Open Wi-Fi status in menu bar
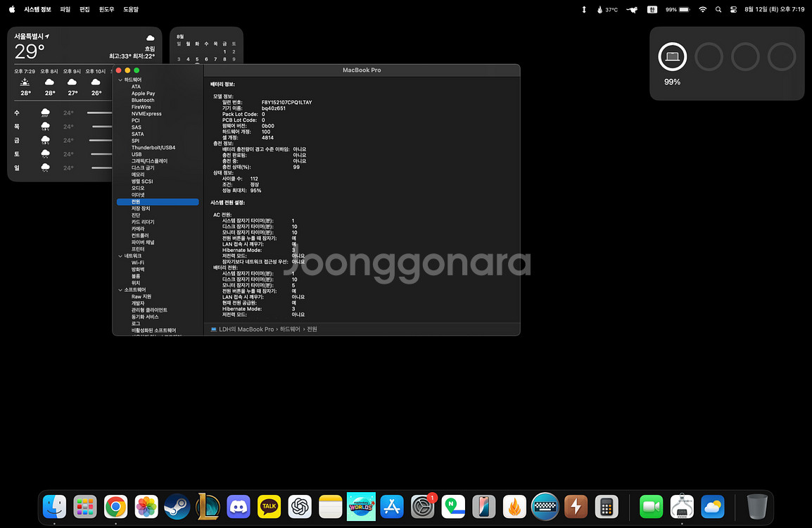812x528 pixels. point(703,9)
